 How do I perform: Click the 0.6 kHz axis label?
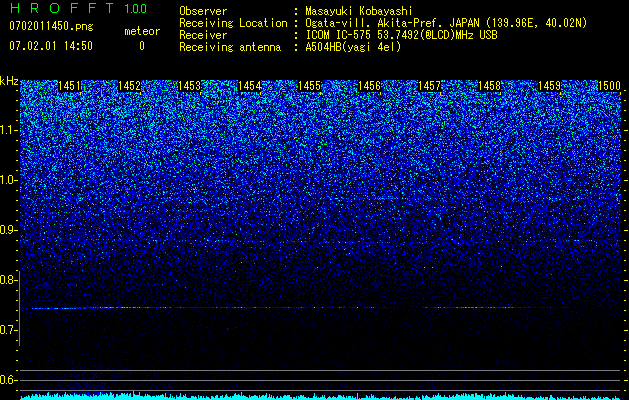(x=9, y=380)
